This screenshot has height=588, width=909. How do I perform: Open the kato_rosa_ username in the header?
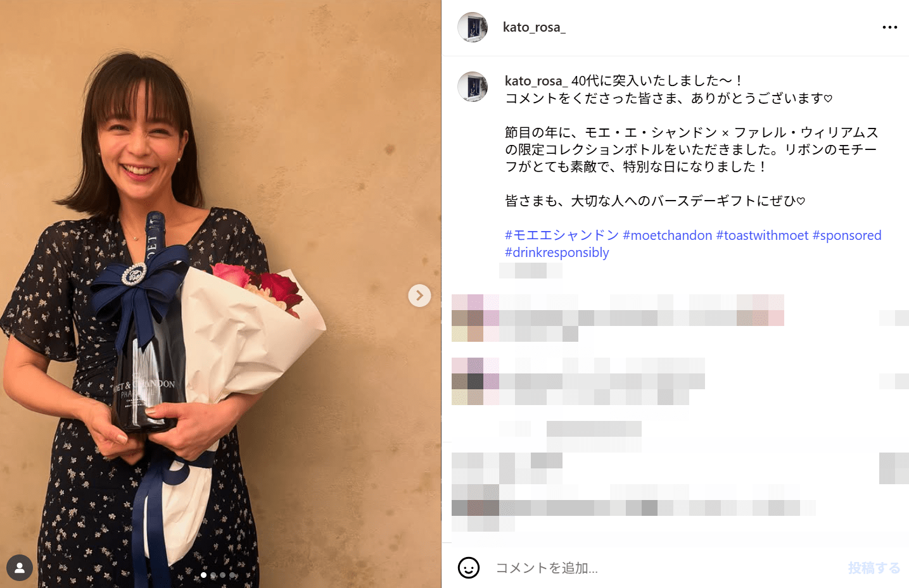[x=534, y=27]
